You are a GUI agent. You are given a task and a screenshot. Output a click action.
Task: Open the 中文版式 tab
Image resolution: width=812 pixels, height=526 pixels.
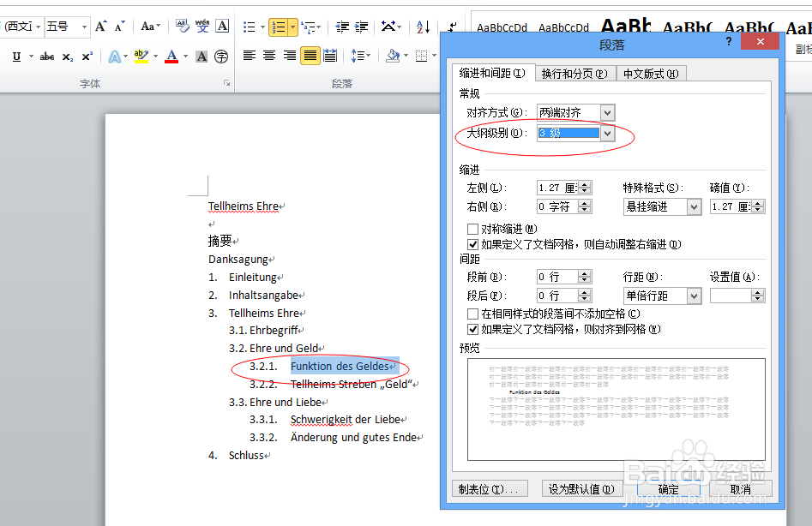(x=651, y=73)
